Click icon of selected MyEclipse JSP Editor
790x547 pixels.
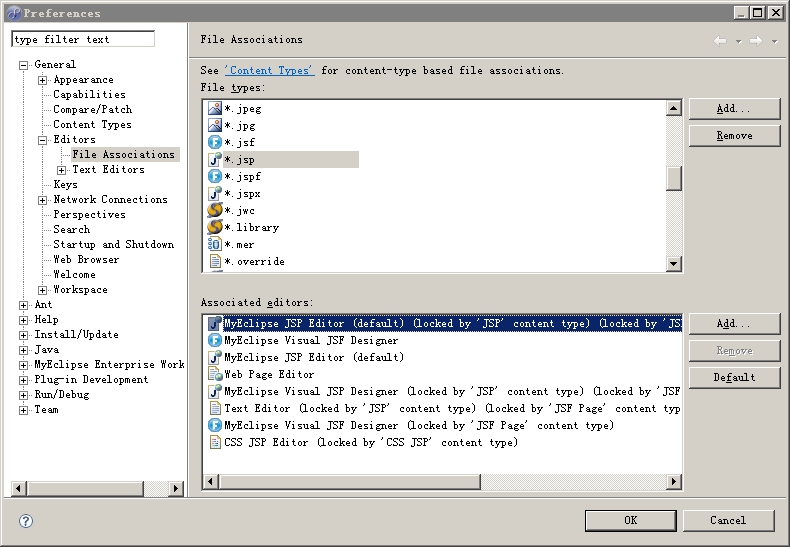[x=215, y=323]
